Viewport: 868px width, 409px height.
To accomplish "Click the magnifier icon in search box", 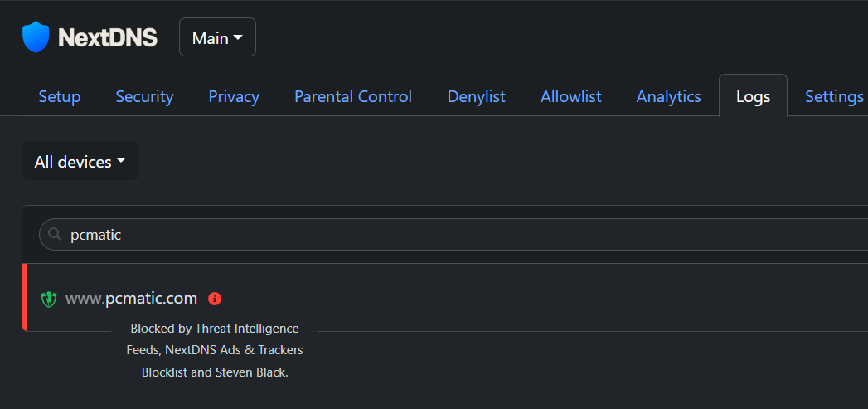I will [55, 235].
